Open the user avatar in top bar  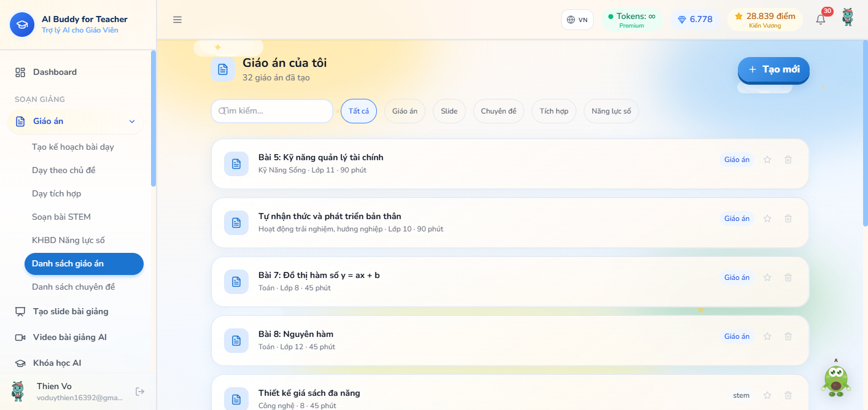click(848, 18)
